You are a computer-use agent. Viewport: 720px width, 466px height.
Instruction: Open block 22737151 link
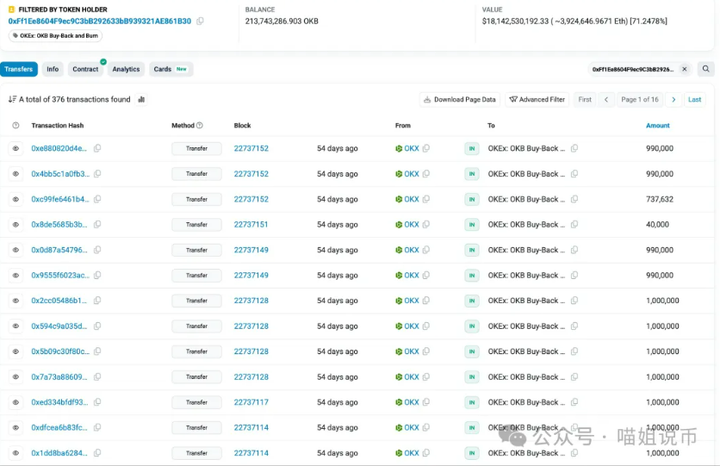[251, 225]
